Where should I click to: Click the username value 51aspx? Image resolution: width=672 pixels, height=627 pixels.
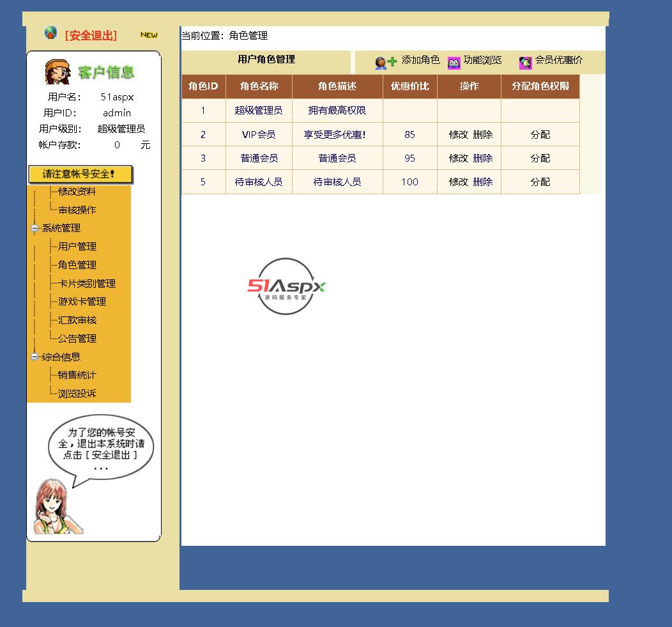click(117, 97)
